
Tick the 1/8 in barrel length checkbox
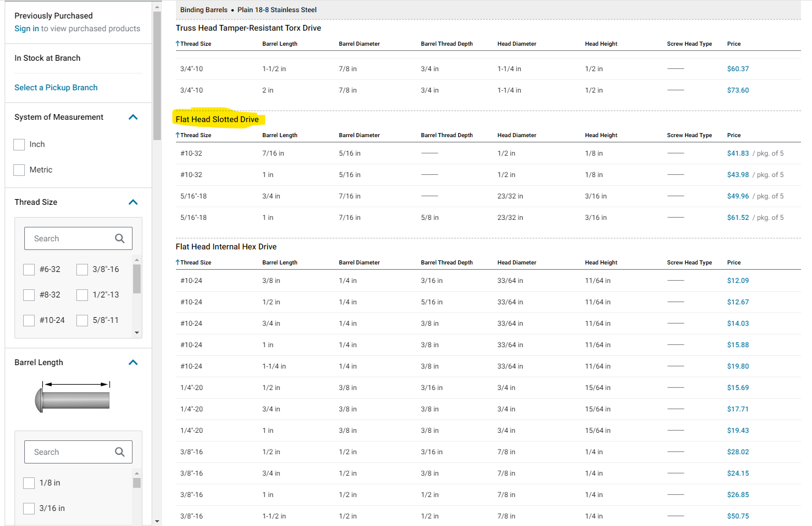click(29, 483)
